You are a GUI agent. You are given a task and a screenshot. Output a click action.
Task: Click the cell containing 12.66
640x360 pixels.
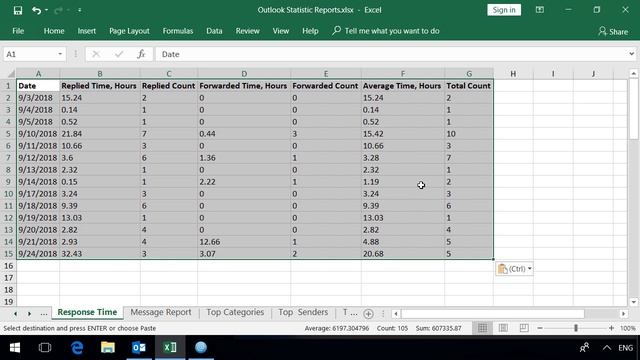click(244, 242)
